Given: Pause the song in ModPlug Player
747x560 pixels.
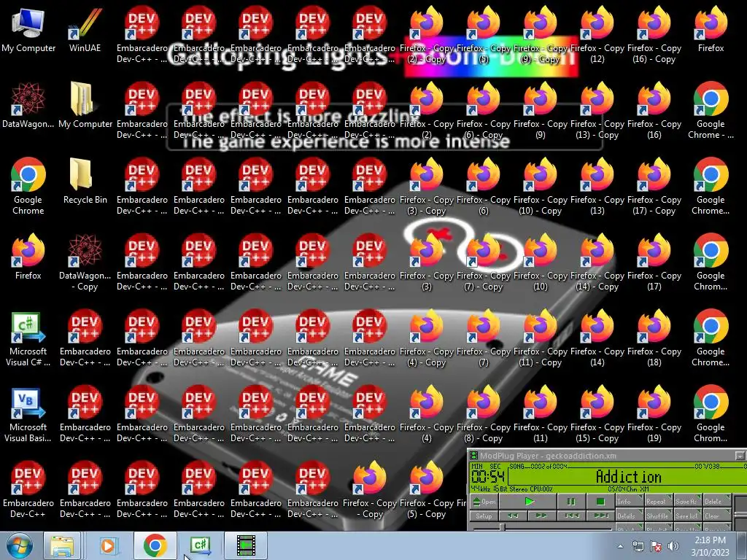Looking at the screenshot, I should pyautogui.click(x=570, y=502).
